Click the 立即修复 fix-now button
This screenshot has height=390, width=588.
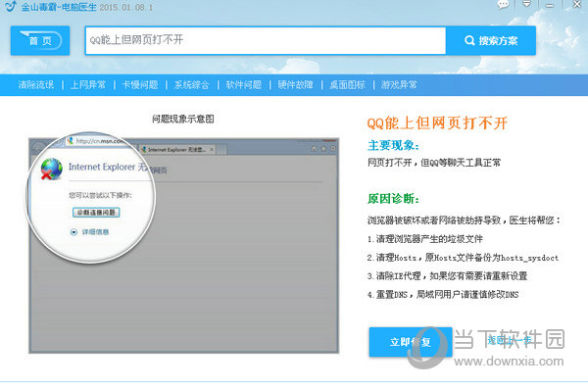[x=411, y=342]
